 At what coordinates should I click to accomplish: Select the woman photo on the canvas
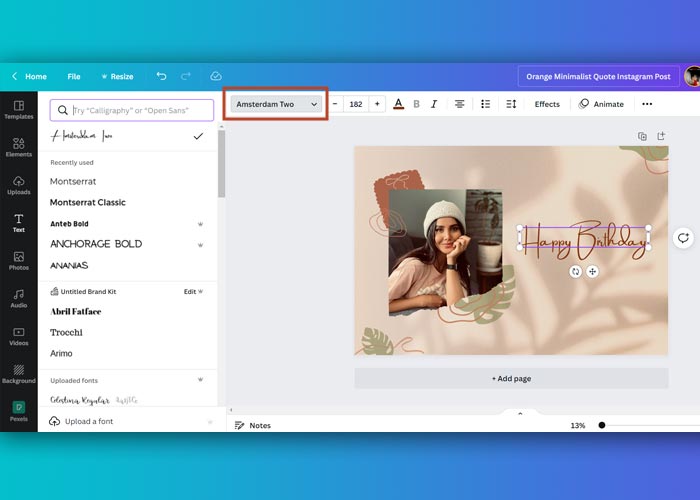(x=446, y=253)
